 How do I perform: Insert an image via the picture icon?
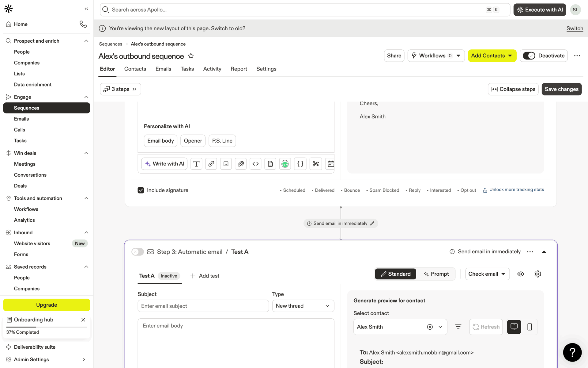click(x=226, y=164)
